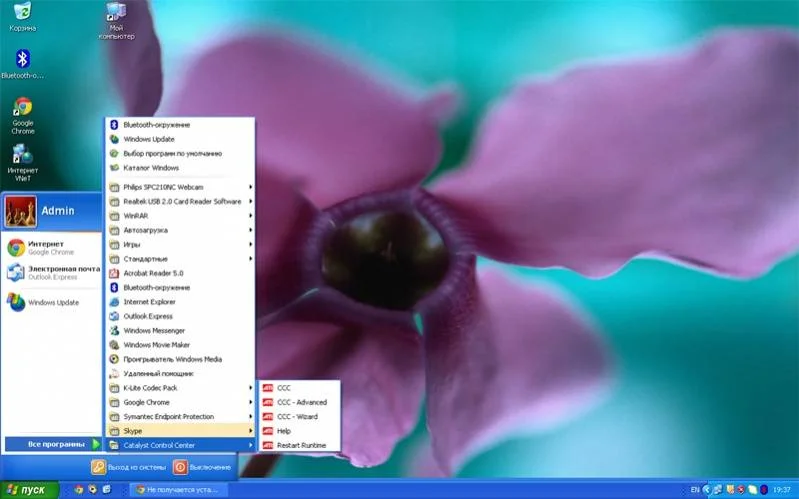Viewport: 799px width, 499px height.
Task: Open Корзина (Recycle Bin) desktop icon
Action: tap(22, 14)
